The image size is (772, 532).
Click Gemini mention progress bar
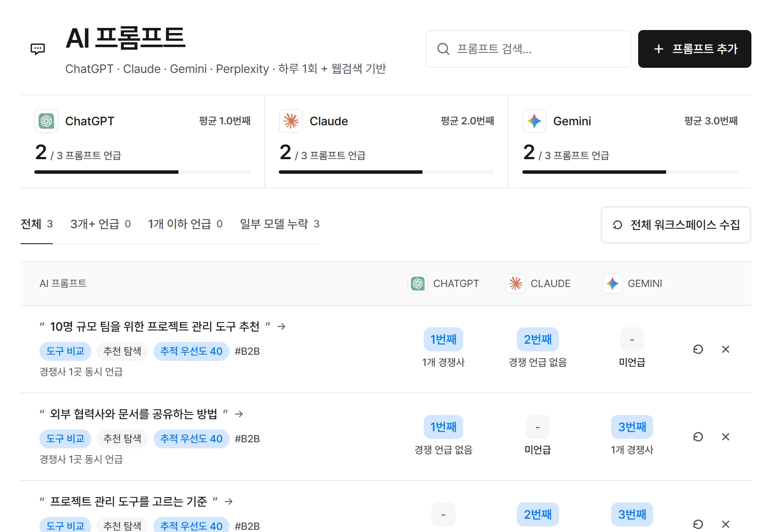[x=630, y=172]
